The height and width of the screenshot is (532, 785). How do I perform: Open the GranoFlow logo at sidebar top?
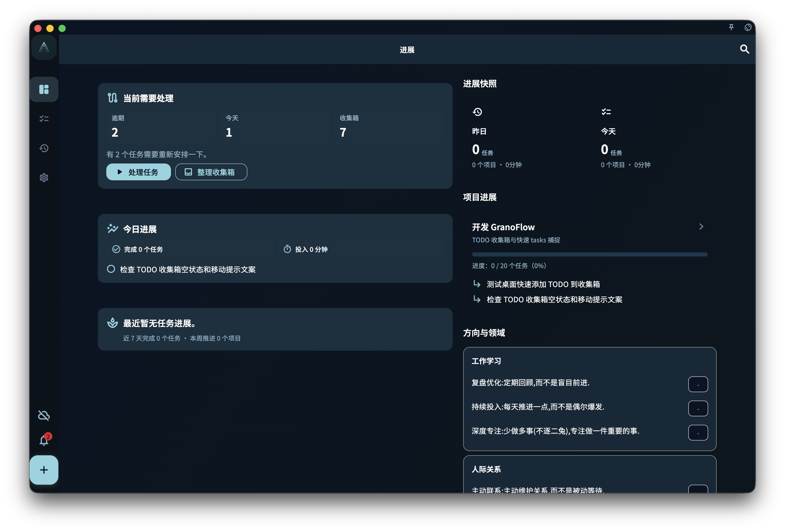pos(44,47)
